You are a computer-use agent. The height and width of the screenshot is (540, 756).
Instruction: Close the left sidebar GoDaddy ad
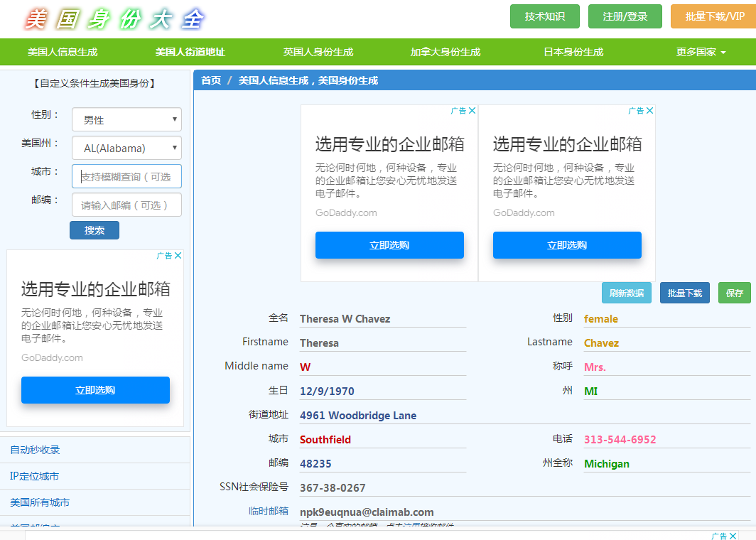pos(178,256)
